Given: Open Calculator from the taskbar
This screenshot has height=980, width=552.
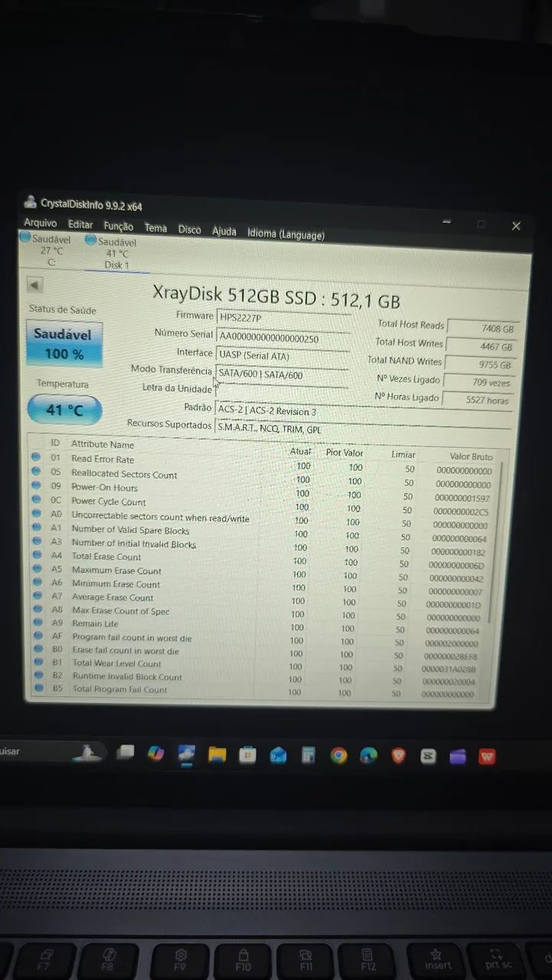Looking at the screenshot, I should pyautogui.click(x=308, y=756).
